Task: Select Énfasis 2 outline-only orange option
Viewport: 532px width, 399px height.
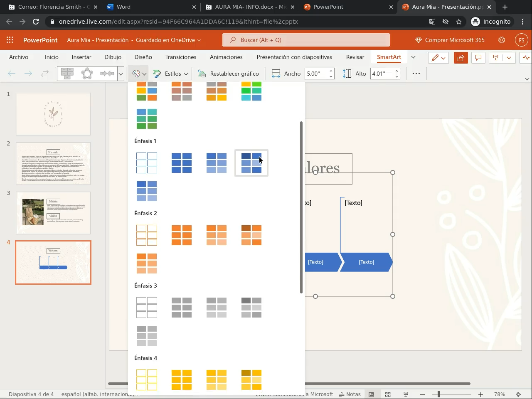Action: click(x=147, y=235)
